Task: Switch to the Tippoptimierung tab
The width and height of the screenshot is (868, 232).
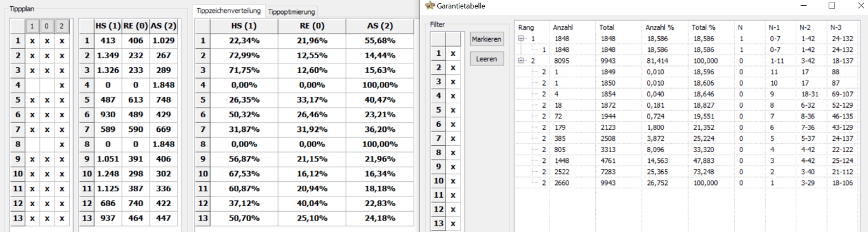Action: 291,12
